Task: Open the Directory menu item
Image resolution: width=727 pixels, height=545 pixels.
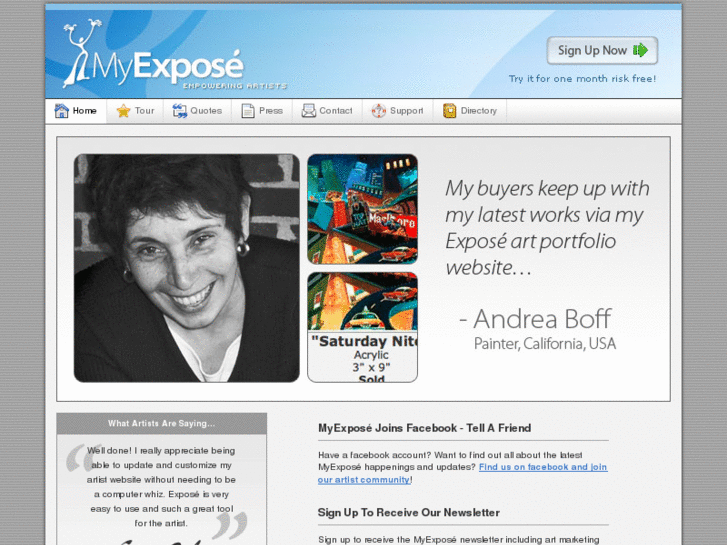Action: 470,111
